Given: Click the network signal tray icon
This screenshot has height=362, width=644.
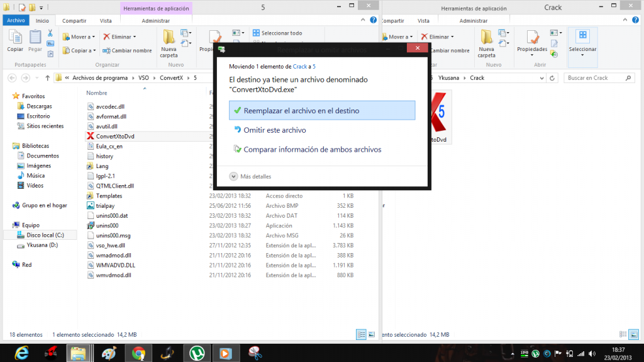Looking at the screenshot, I should (580, 353).
